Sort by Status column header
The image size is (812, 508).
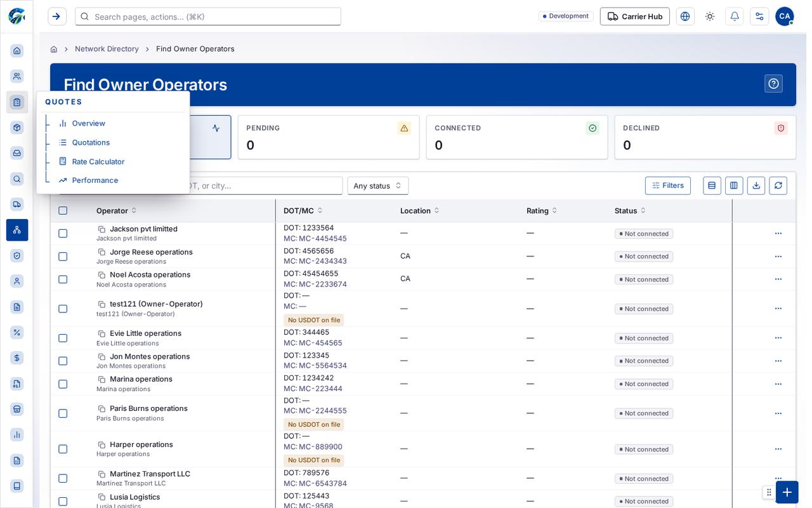(x=630, y=211)
